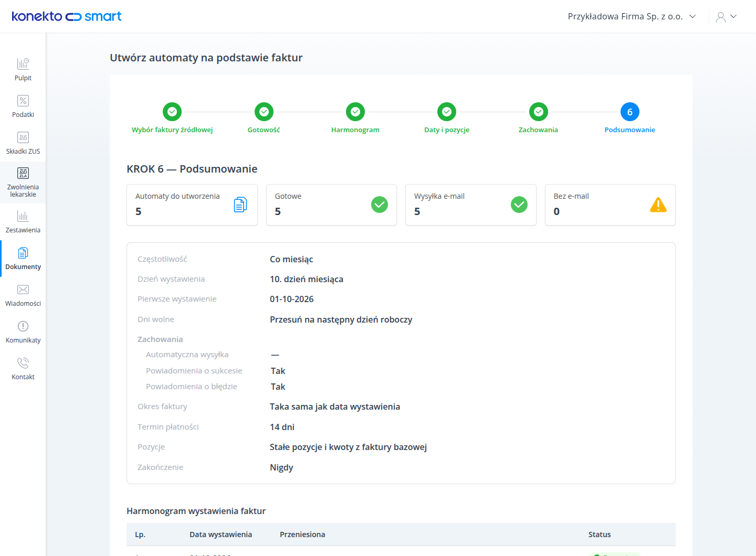The image size is (756, 556).
Task: Click 'Stałe pozycje i kwoty z faktury bazowej'
Action: (x=349, y=447)
